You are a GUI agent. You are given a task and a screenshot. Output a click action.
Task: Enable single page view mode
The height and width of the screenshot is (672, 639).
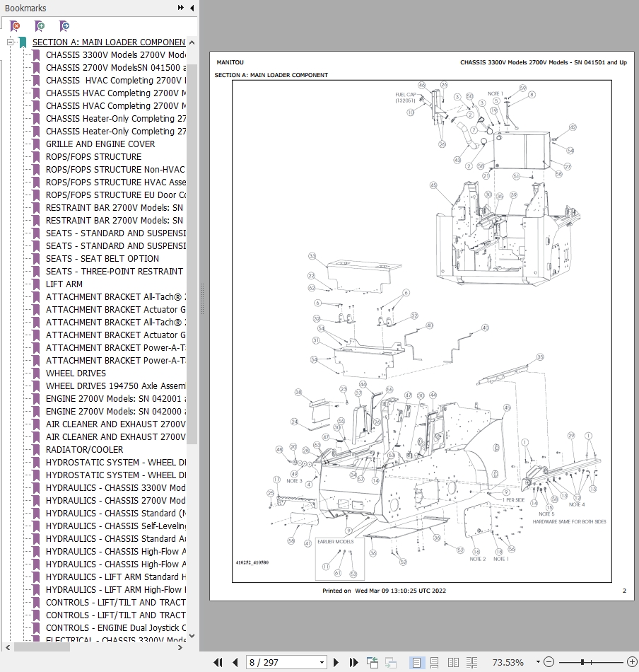pos(416,663)
